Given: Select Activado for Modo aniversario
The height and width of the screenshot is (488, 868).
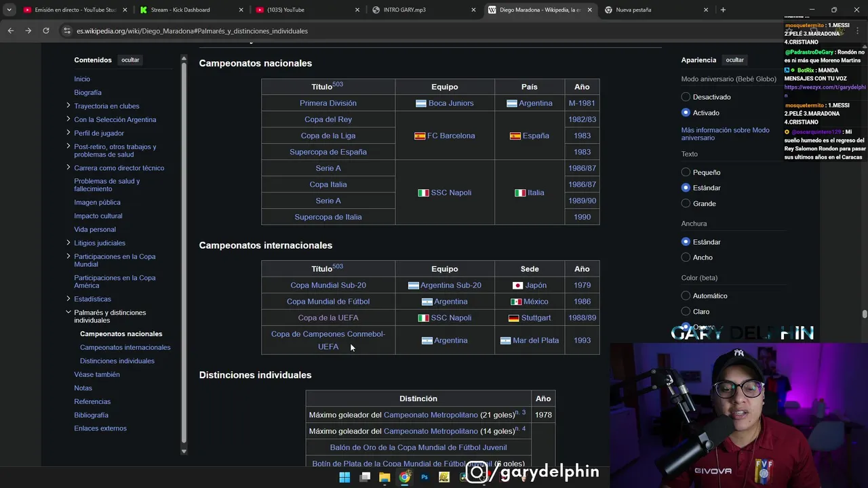Looking at the screenshot, I should click(x=686, y=113).
